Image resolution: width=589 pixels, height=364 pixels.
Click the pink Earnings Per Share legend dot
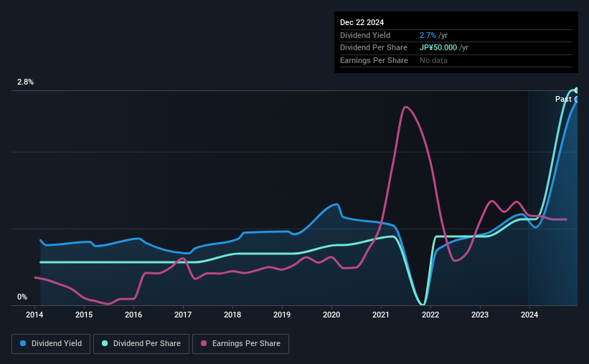204,343
